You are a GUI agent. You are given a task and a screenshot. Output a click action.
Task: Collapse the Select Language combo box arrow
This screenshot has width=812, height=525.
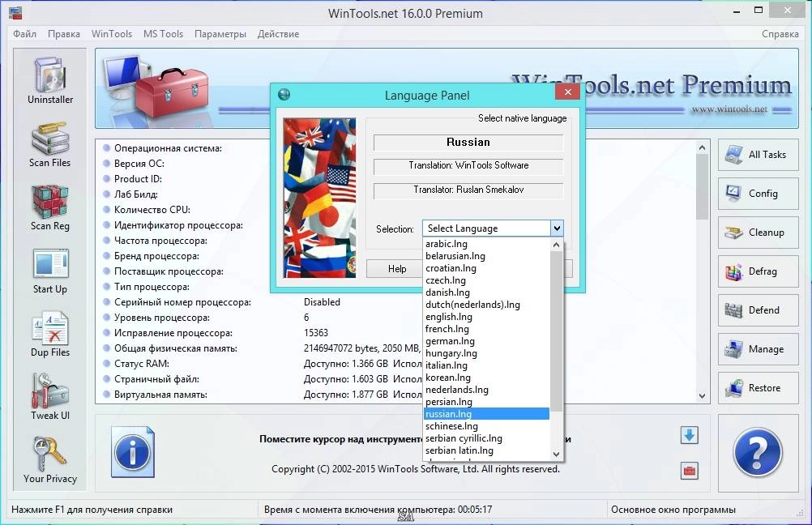(x=557, y=228)
